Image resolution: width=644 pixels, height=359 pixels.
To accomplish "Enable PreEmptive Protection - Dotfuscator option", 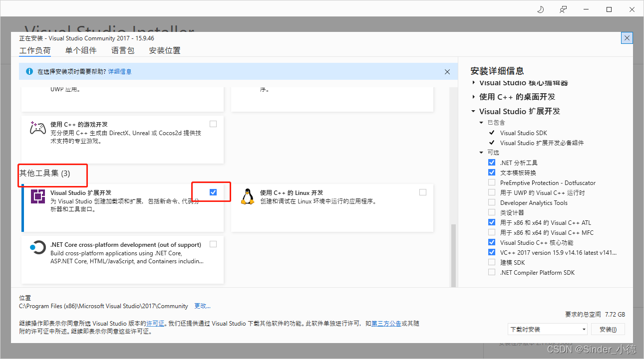I will (492, 182).
